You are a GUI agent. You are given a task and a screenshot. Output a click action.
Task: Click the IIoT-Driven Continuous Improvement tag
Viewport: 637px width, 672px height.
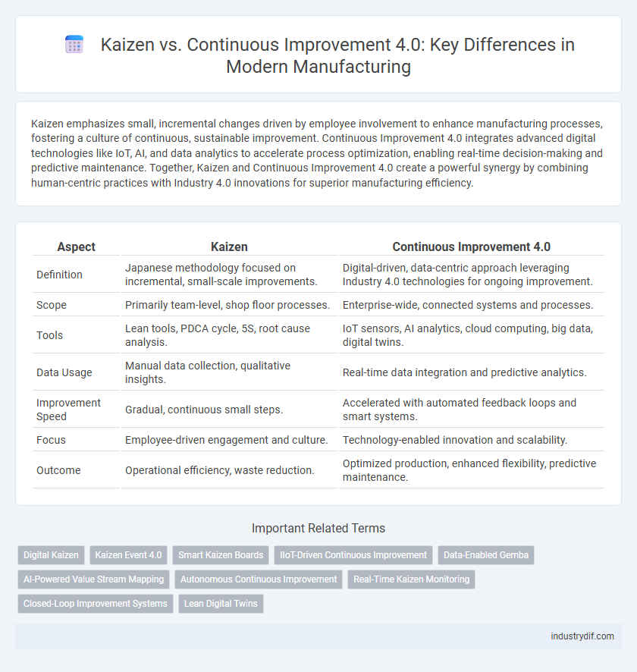coord(353,554)
